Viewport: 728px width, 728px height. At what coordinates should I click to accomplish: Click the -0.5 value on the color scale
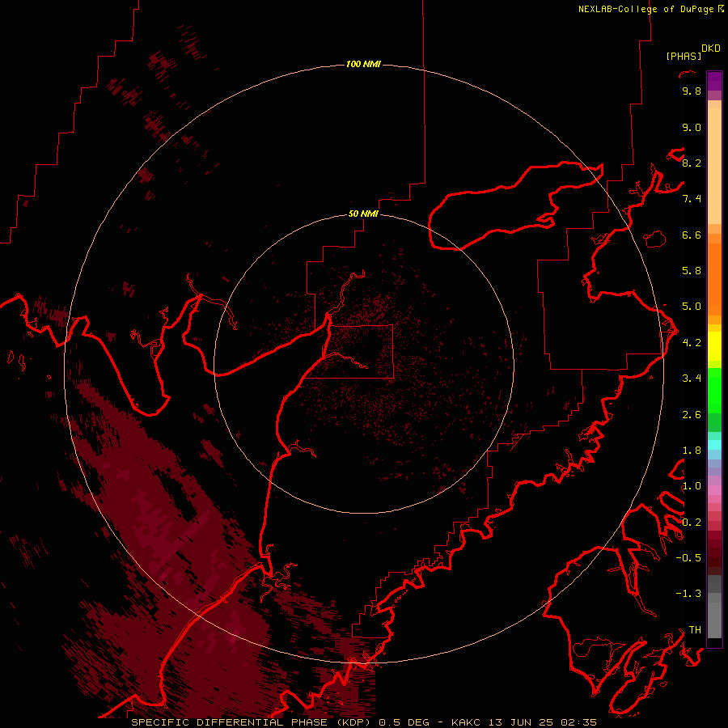click(x=688, y=558)
